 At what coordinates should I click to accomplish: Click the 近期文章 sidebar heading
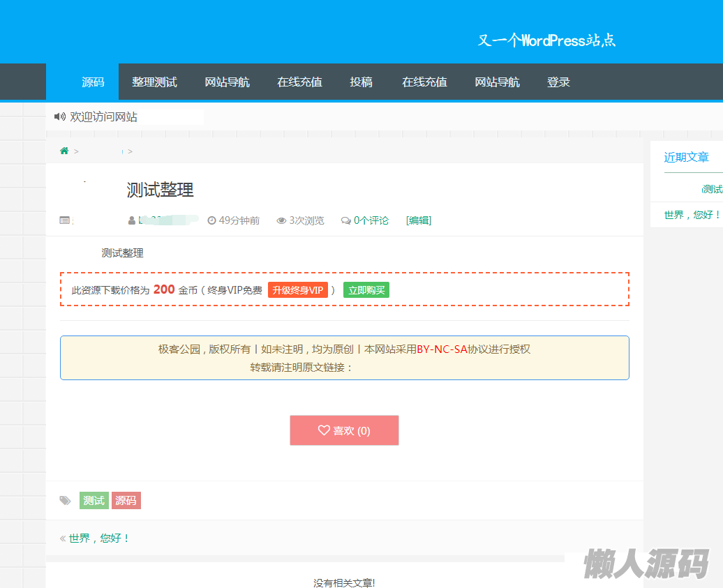pyautogui.click(x=686, y=157)
